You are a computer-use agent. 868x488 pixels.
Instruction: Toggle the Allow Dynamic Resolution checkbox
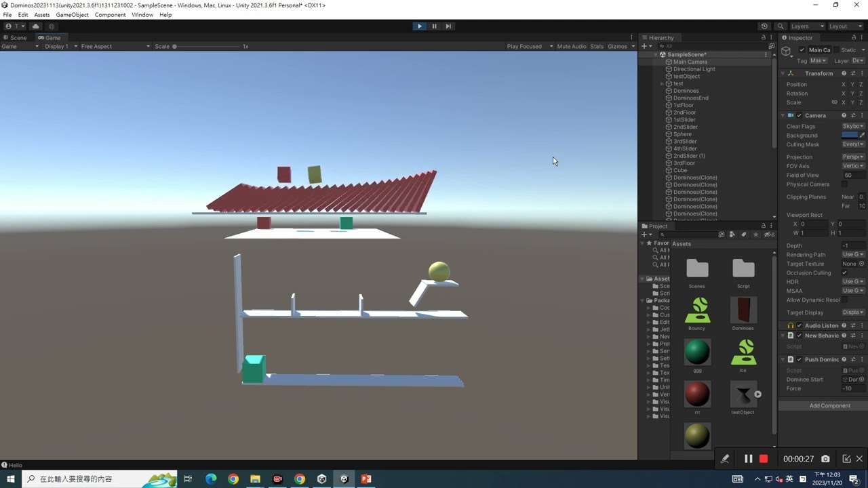pos(844,300)
